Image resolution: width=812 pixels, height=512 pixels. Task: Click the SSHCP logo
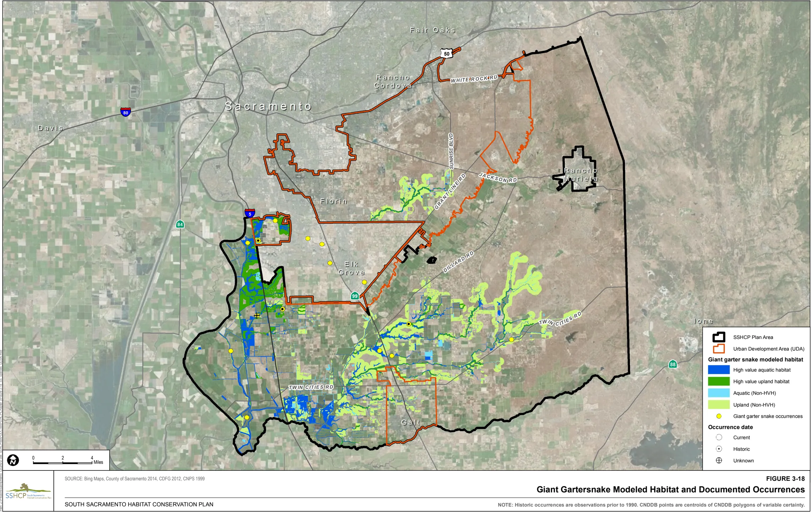pos(28,491)
